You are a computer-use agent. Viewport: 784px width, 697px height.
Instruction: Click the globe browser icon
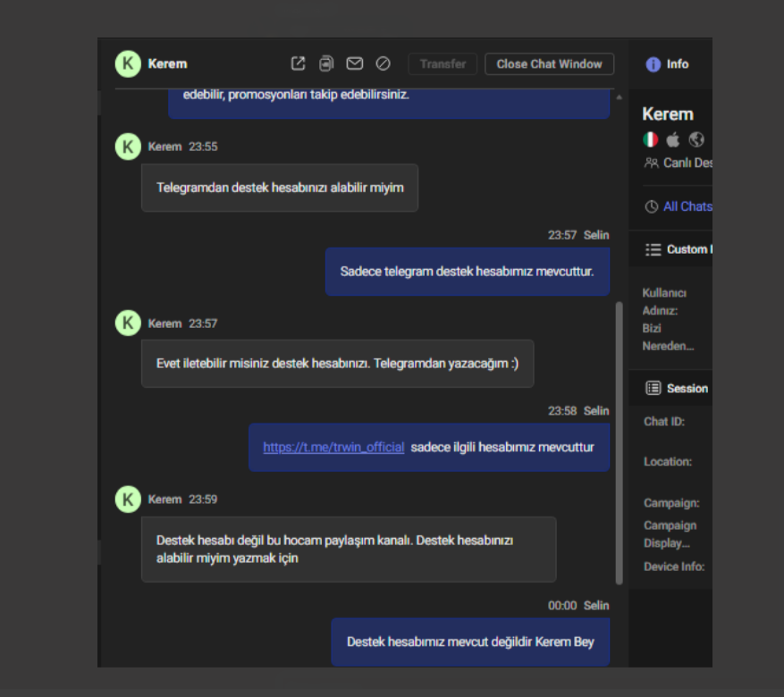click(x=696, y=139)
